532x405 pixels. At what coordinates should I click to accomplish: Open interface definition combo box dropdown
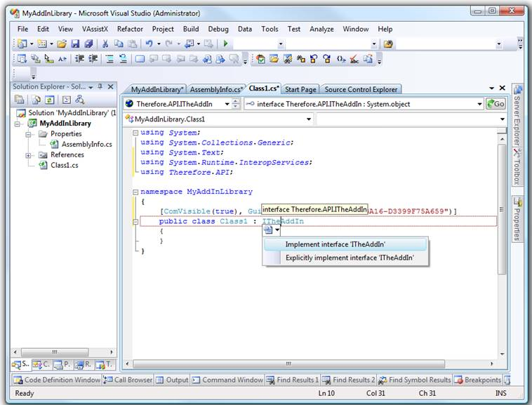(x=479, y=104)
